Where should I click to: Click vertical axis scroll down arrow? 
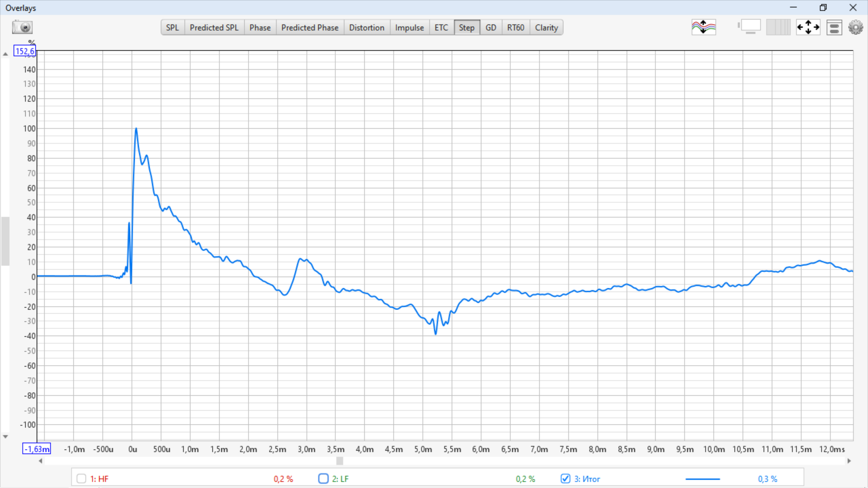click(5, 436)
